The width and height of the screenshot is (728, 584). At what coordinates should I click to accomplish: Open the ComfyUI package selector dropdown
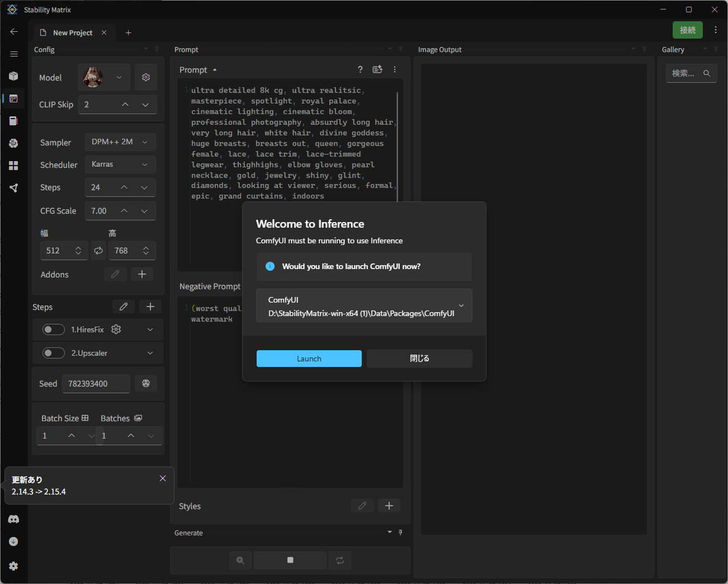(x=364, y=306)
